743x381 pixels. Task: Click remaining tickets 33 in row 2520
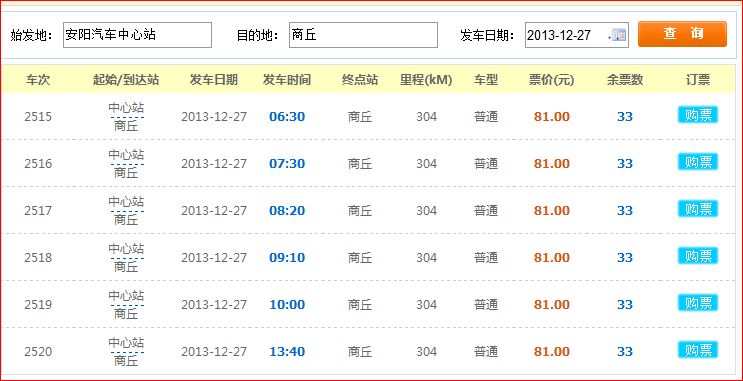[x=625, y=352]
